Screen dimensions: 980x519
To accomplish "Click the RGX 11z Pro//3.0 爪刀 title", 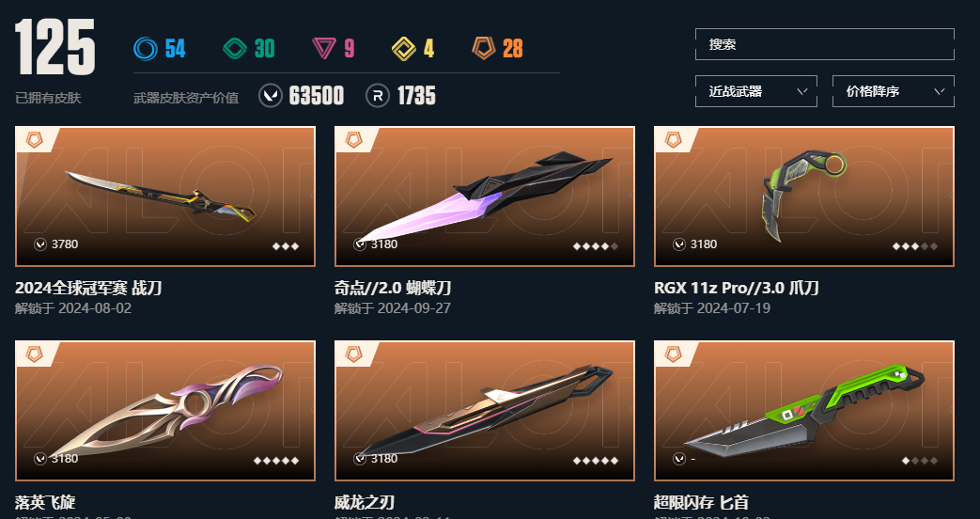I will 737,289.
